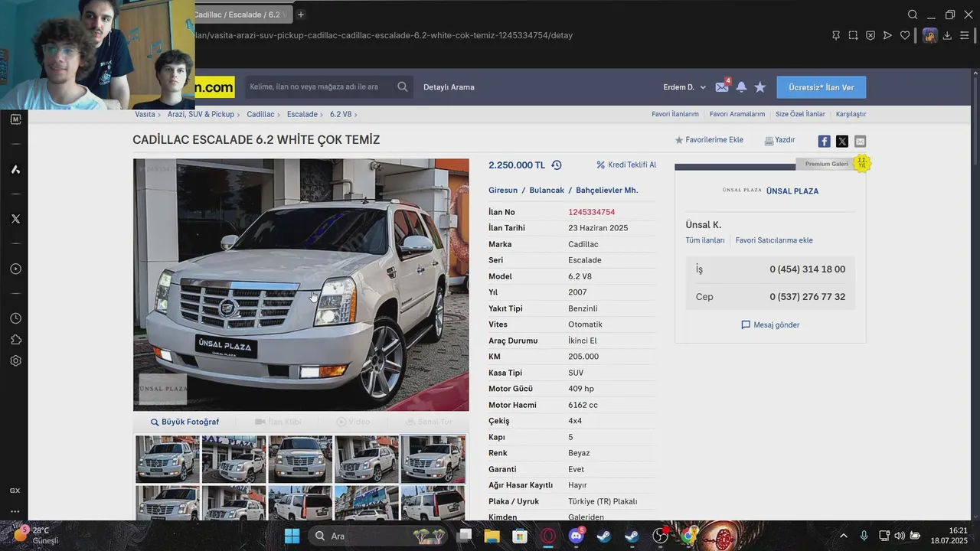The height and width of the screenshot is (551, 980).
Task: Open Kredi Teklifi Al link
Action: (626, 165)
